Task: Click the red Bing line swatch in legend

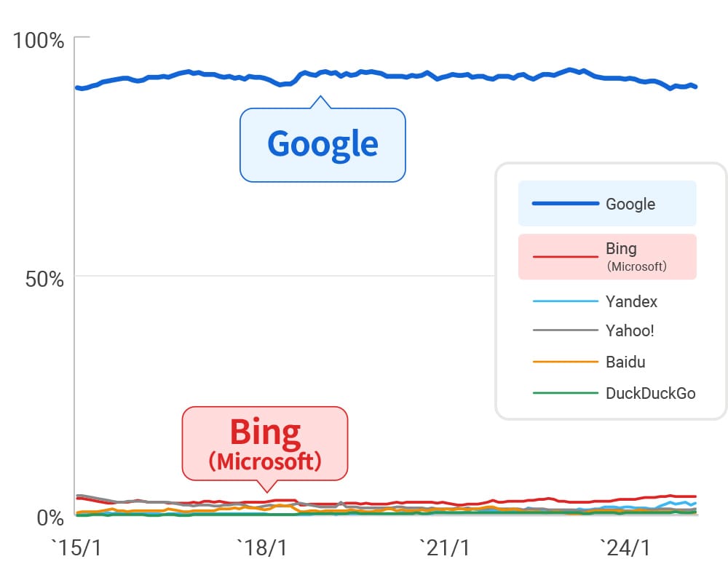Action: [x=565, y=256]
